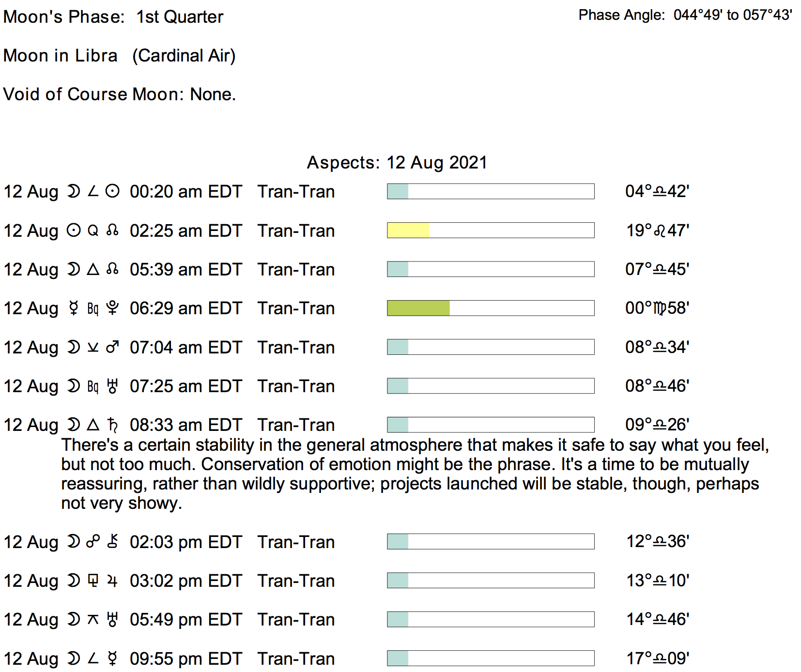This screenshot has height=672, width=801.
Task: Click the Mercury glyph in the 09:55 pm row
Action: (112, 658)
